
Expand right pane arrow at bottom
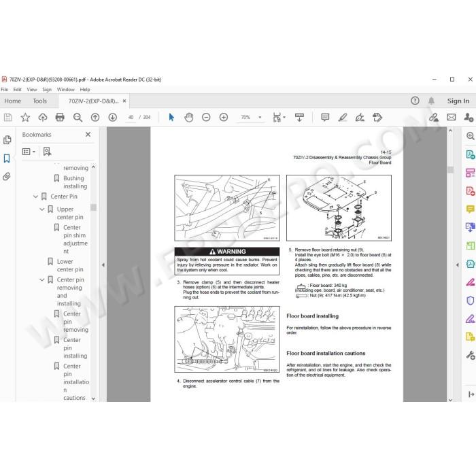pos(471,394)
